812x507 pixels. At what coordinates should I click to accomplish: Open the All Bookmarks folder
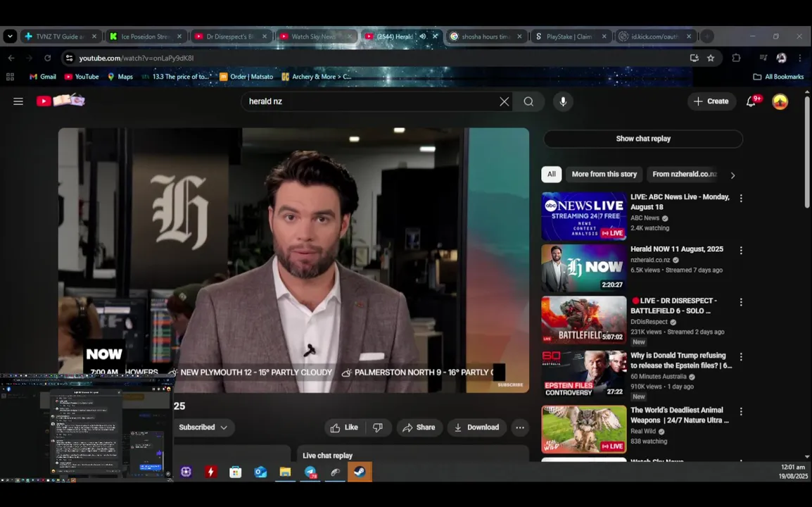tap(778, 77)
